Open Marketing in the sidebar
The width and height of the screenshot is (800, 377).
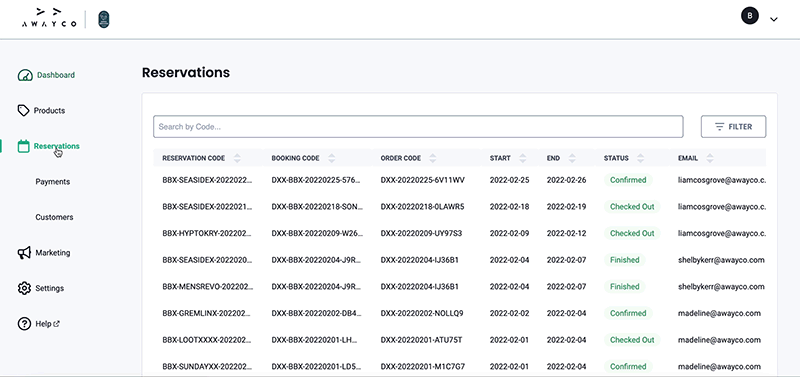(53, 253)
